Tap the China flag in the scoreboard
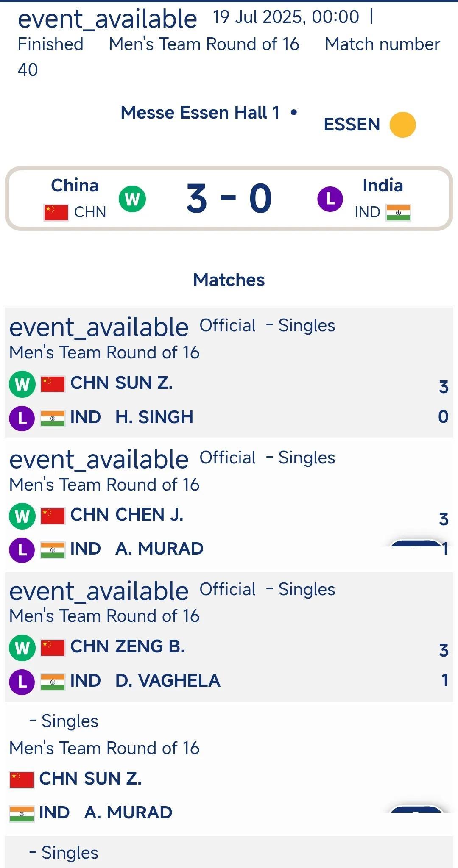The image size is (458, 868). pos(56,212)
